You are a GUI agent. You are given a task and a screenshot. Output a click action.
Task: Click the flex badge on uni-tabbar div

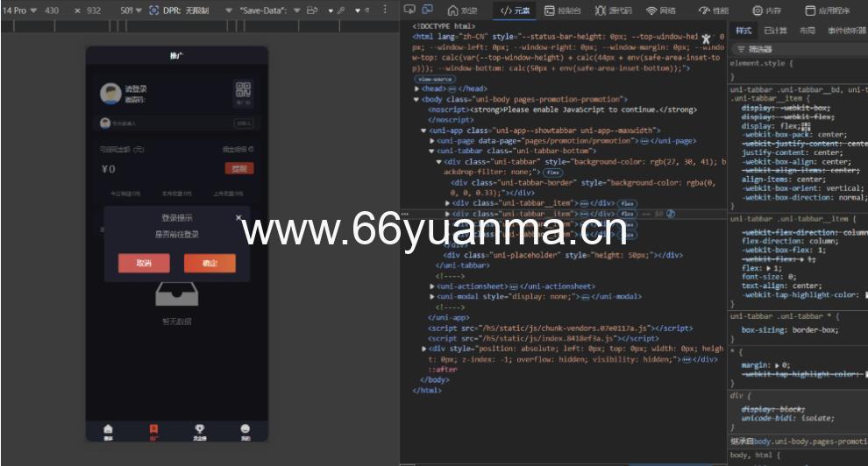552,173
